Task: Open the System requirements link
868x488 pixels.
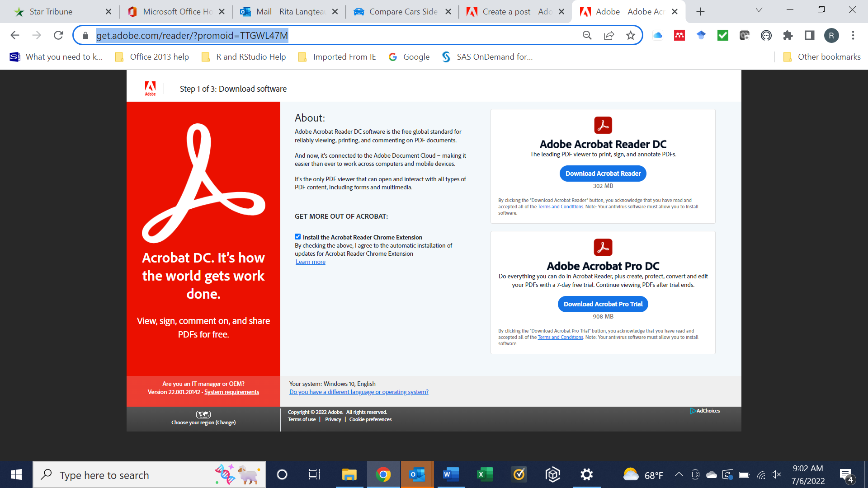Action: coord(231,392)
